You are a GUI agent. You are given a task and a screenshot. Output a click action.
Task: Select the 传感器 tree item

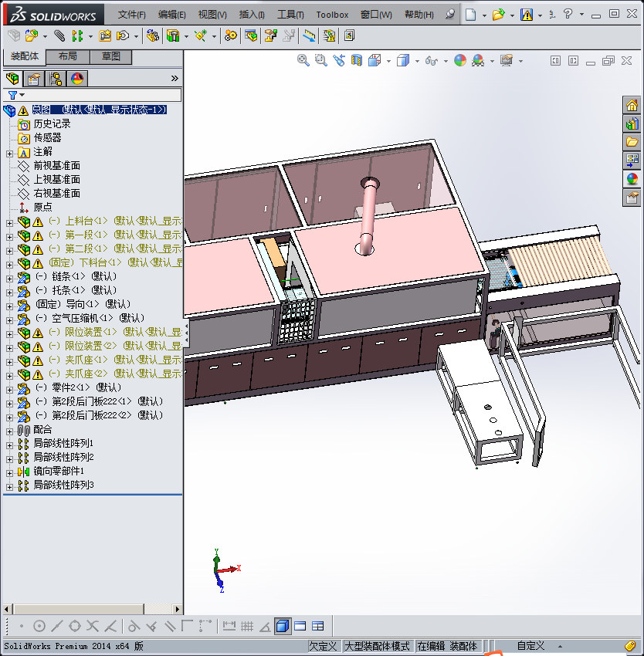tap(47, 137)
